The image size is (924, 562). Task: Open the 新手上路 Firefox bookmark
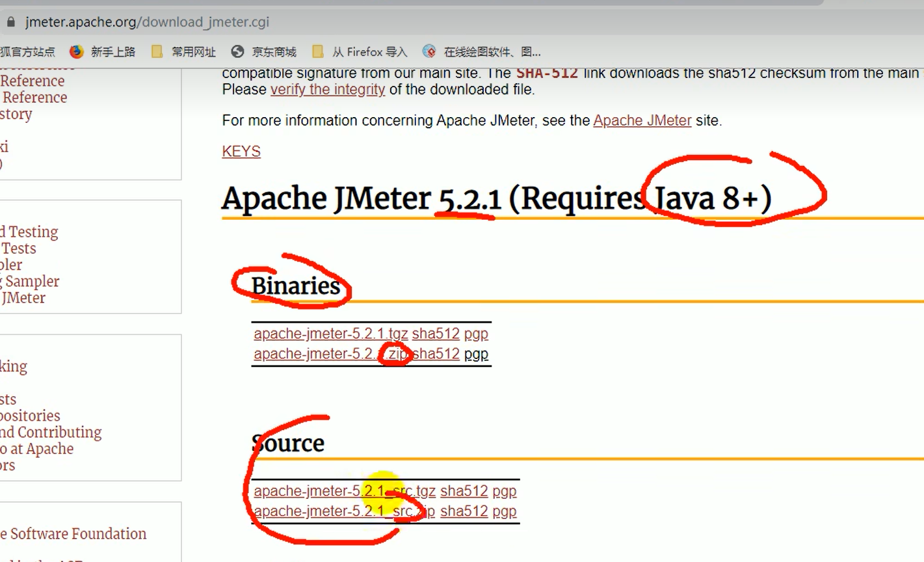pyautogui.click(x=103, y=52)
